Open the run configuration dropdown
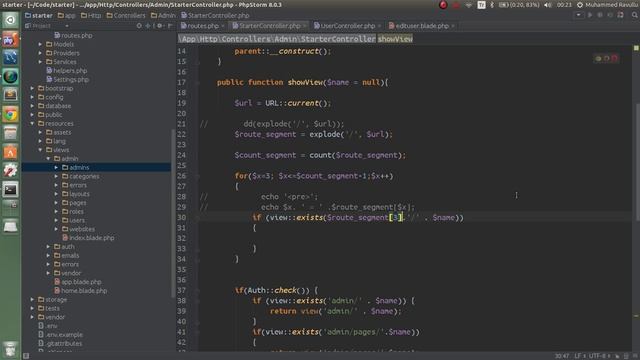Viewport: 640px width, 360px height. [578, 15]
